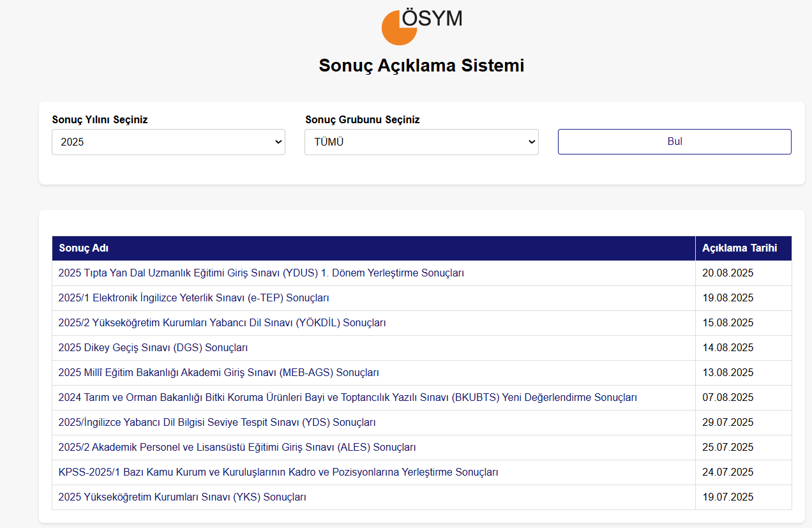The height and width of the screenshot is (528, 812).
Task: Open 2025 YDUS 1. Dönem Yerleştirme results
Action: point(261,273)
